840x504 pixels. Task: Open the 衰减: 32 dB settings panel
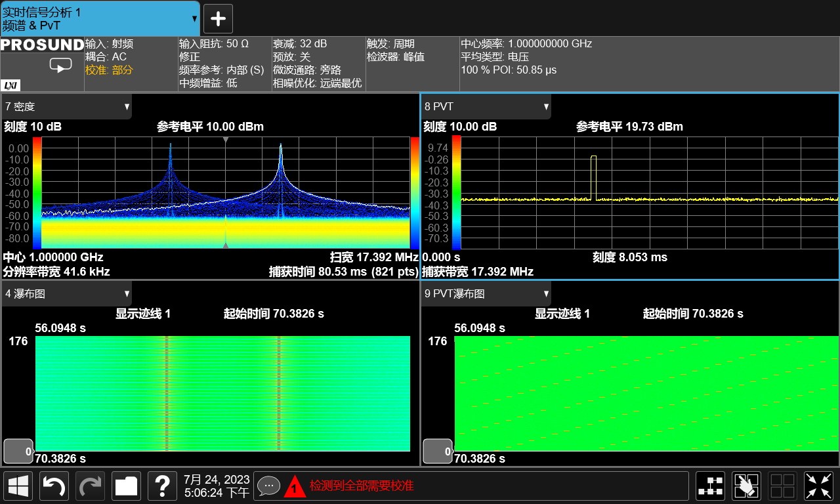tap(318, 64)
